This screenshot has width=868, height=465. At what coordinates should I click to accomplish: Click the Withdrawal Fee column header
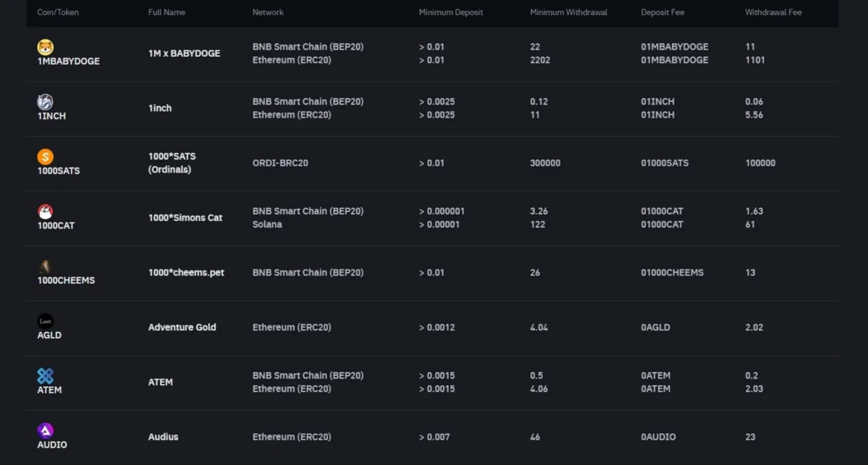point(773,12)
